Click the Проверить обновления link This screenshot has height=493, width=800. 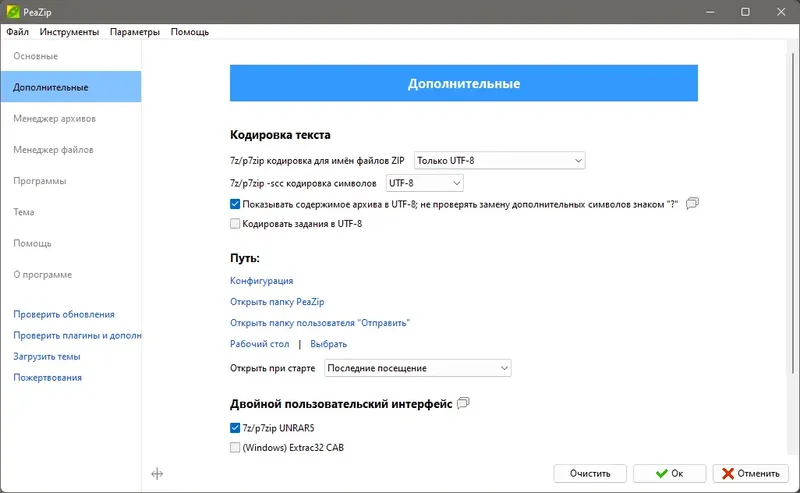click(64, 314)
